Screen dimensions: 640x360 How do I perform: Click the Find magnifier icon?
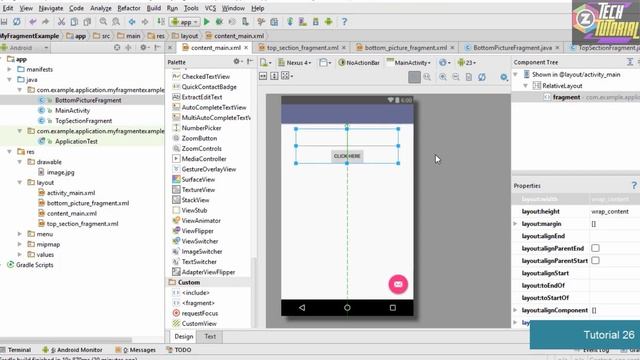click(103, 22)
